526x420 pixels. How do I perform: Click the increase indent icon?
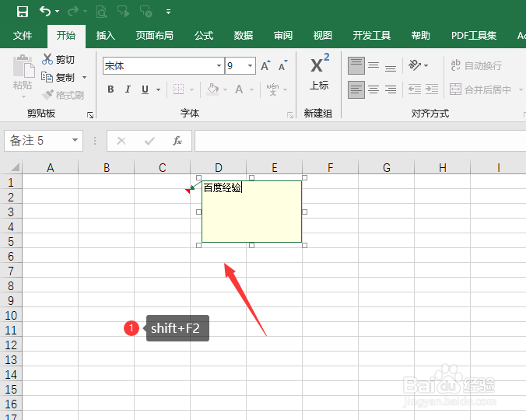[x=432, y=89]
